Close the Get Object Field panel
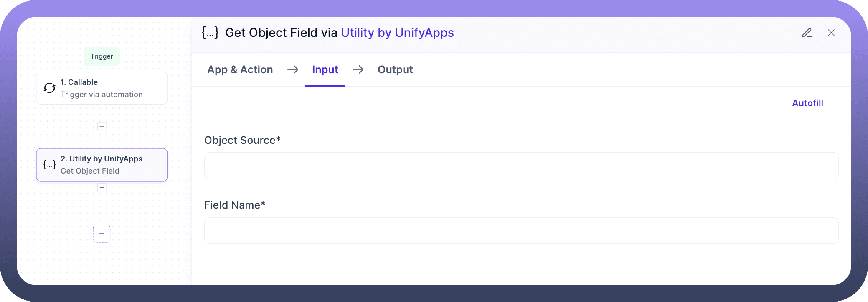Screen dimensions: 868x302 831,33
